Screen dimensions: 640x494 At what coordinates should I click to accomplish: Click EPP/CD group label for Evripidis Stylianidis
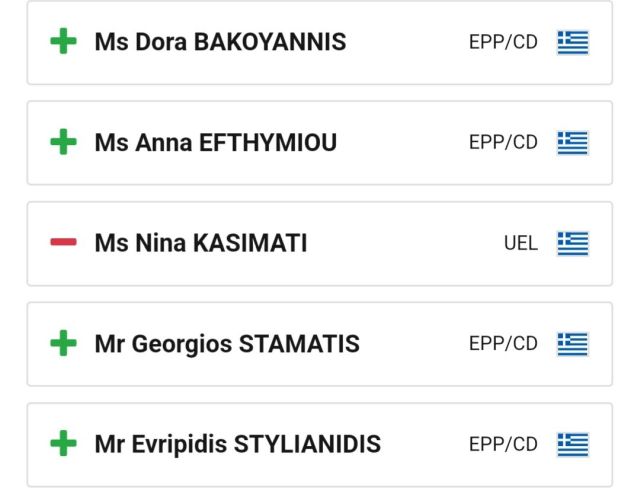click(x=503, y=444)
